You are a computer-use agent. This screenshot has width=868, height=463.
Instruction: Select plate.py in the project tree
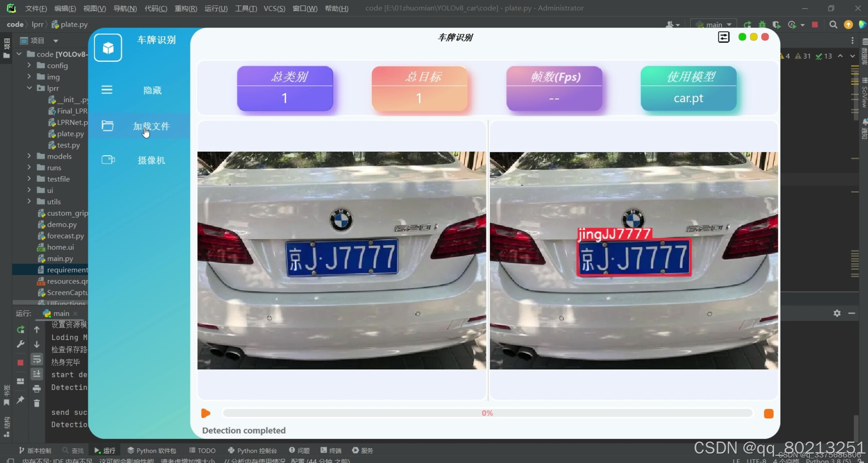70,134
